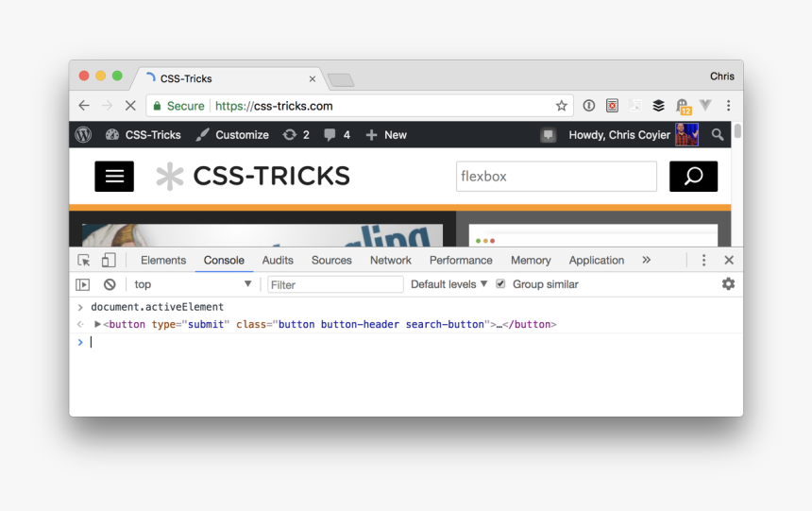Stop page loading with the X button
Viewport: 812px width, 511px height.
(x=130, y=106)
